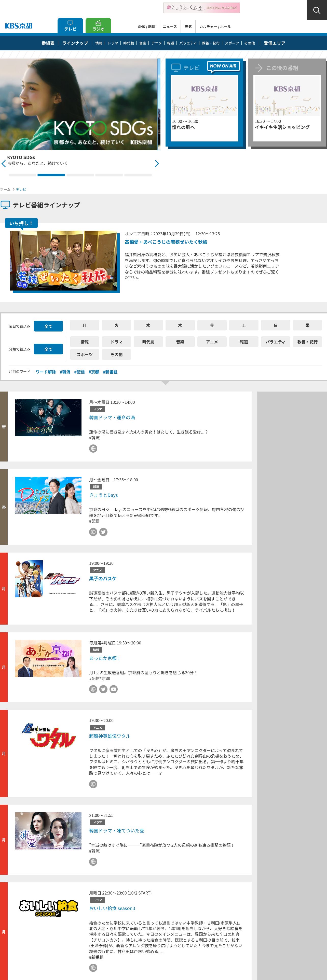Screen dimensions: 327x980
Task: Click the 超魔神英雄伝ワタル logo thumbnail
Action: coord(48,736)
